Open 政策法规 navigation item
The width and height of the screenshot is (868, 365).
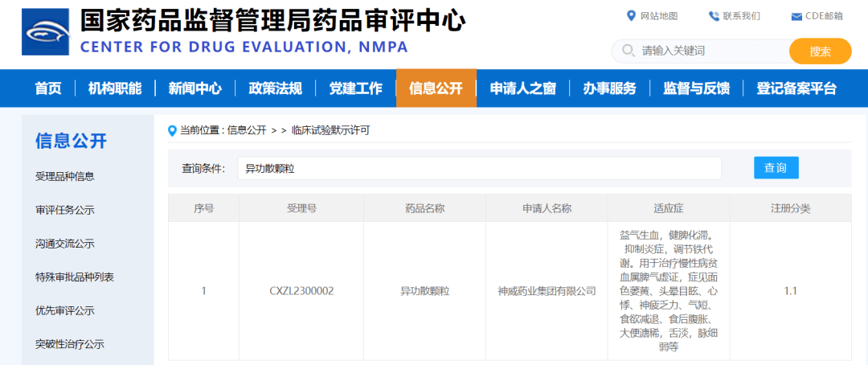(x=275, y=88)
